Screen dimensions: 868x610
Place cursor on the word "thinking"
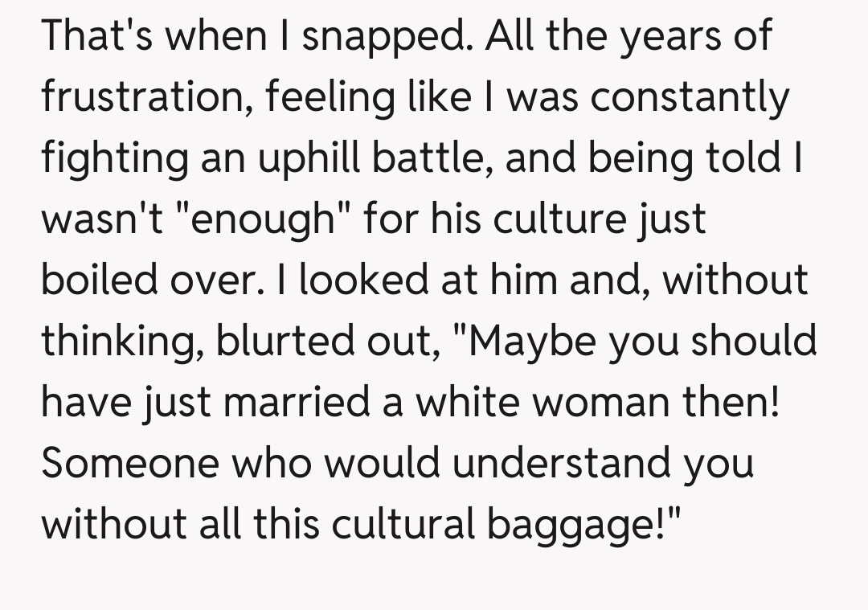[123, 342]
